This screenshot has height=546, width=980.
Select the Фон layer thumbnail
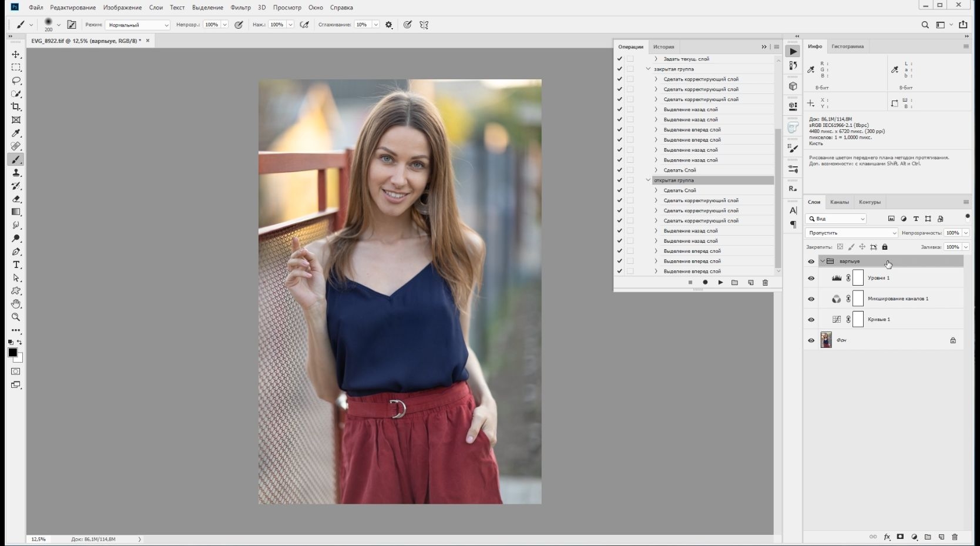(x=826, y=340)
